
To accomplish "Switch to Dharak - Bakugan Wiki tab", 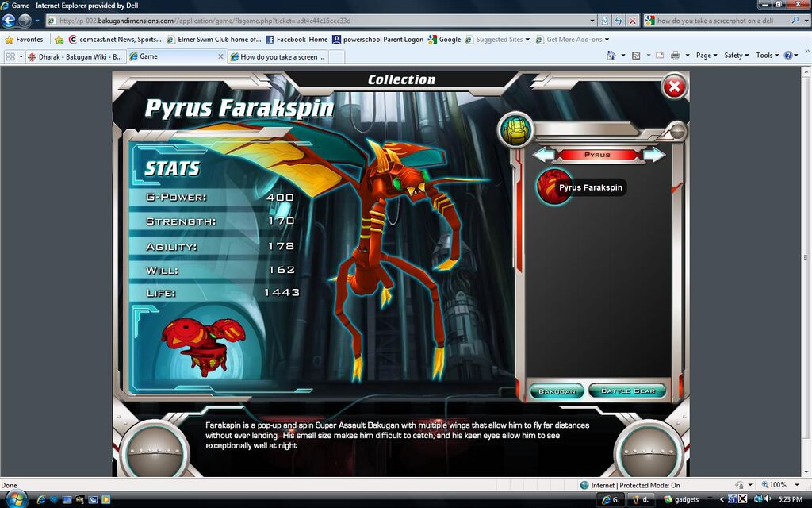I will [x=75, y=56].
